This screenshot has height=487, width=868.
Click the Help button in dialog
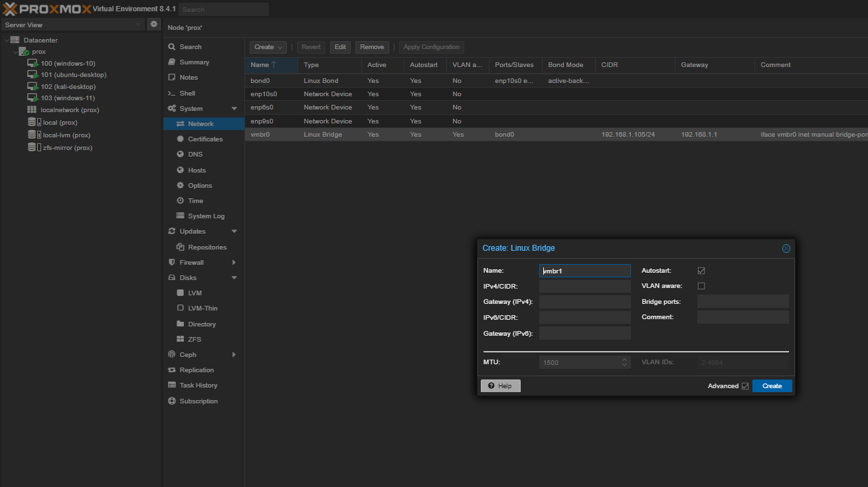[500, 386]
